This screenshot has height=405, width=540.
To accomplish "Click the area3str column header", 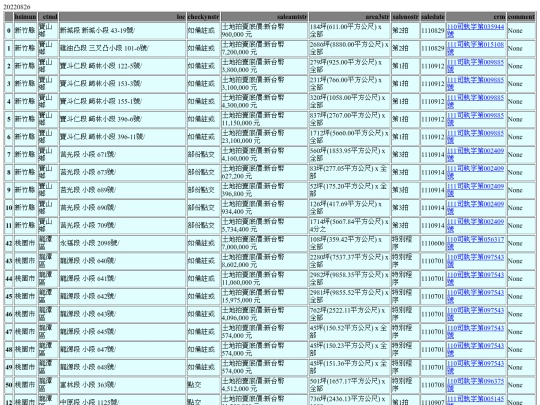I will coord(349,17).
